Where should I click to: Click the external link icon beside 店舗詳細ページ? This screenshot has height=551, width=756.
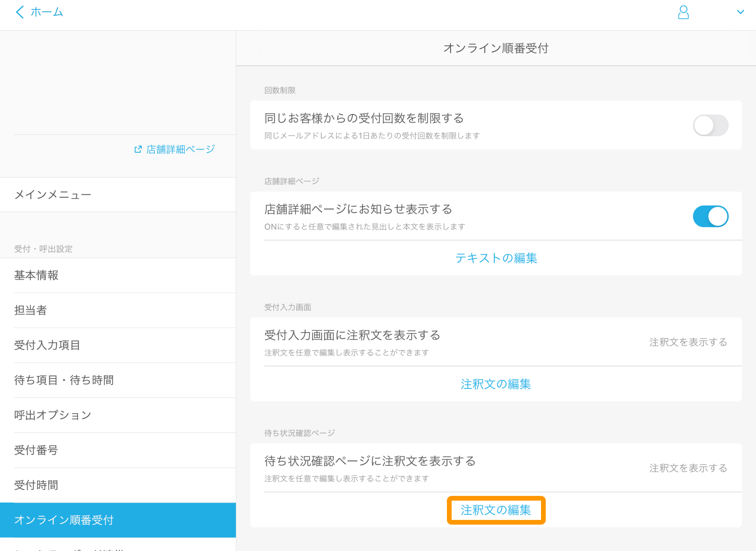point(138,150)
